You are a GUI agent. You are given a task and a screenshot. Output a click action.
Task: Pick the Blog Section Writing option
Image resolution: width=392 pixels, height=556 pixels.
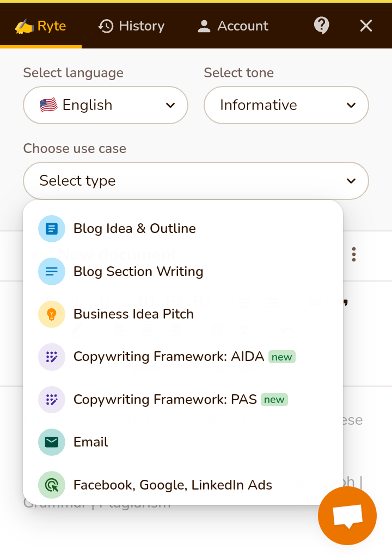[138, 271]
